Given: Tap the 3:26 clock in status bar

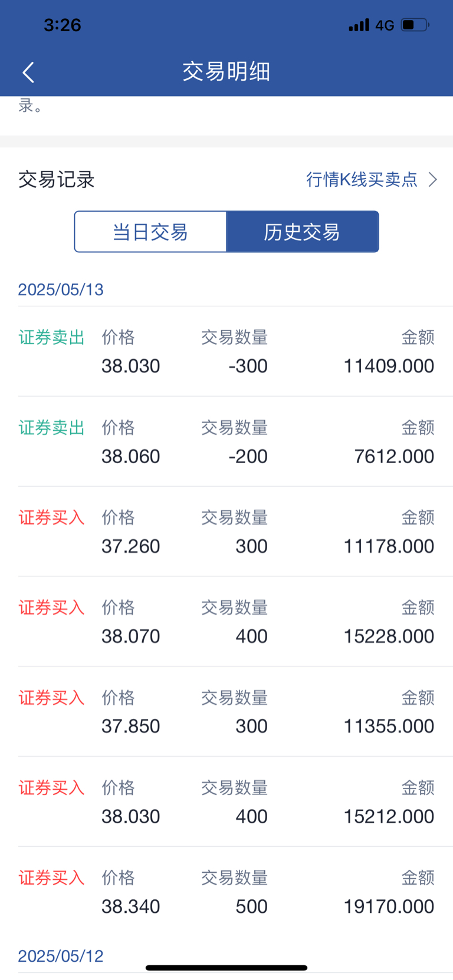Looking at the screenshot, I should (63, 25).
